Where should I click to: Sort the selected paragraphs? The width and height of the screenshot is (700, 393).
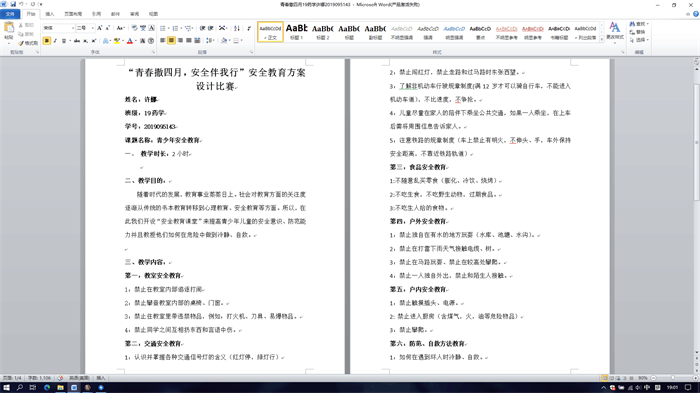point(237,28)
